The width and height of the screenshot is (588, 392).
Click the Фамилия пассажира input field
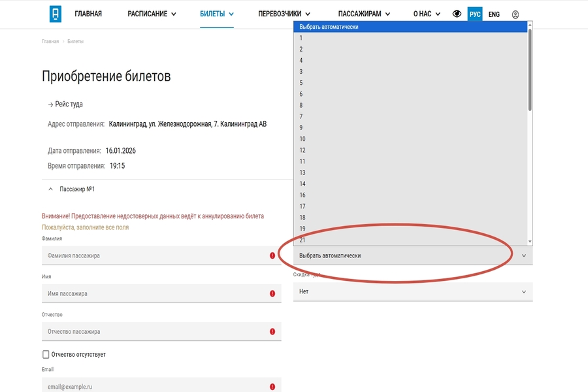click(x=154, y=256)
